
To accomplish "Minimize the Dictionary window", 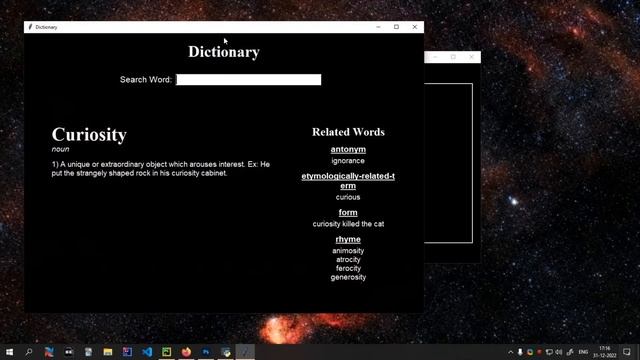I will point(378,27).
